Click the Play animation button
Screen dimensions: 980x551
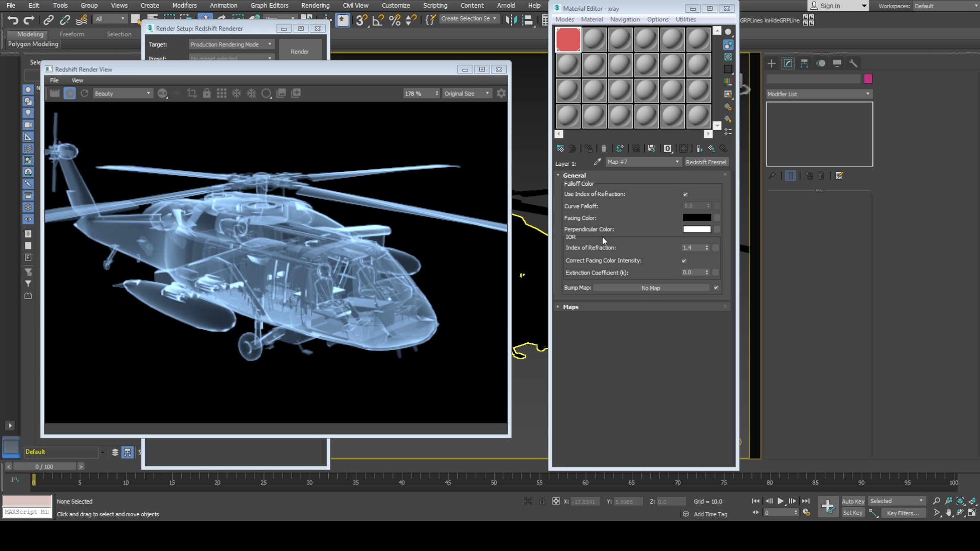pos(780,501)
